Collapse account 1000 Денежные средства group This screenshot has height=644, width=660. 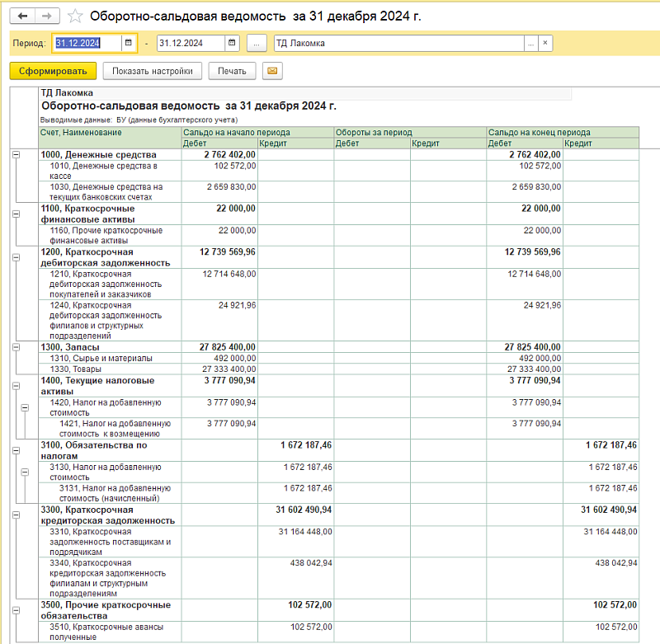tap(16, 155)
